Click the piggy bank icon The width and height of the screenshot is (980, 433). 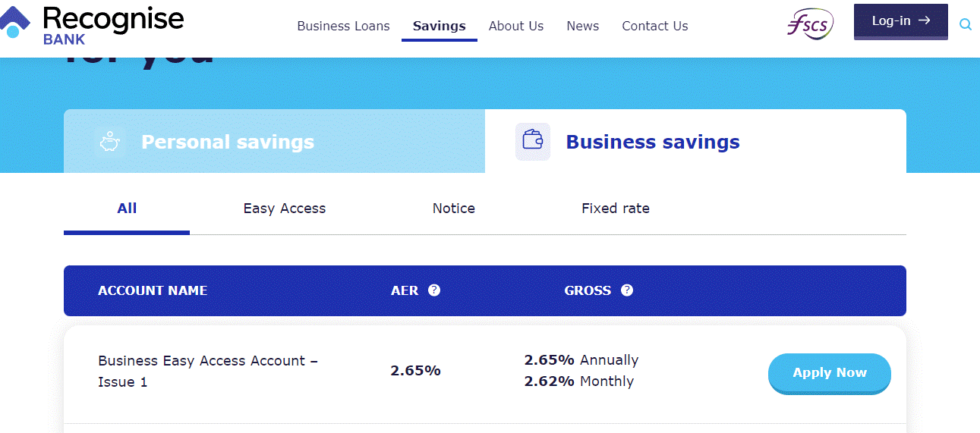[111, 142]
